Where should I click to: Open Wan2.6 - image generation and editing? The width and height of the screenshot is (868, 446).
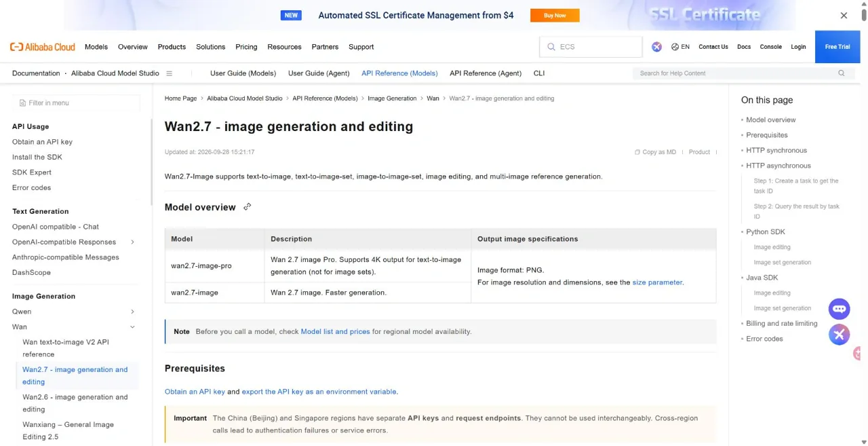point(75,403)
